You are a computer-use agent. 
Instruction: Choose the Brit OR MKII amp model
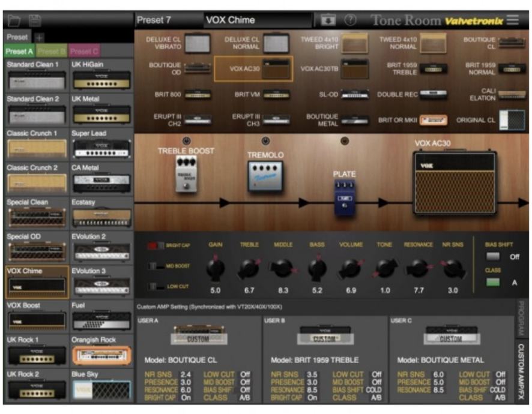point(433,120)
